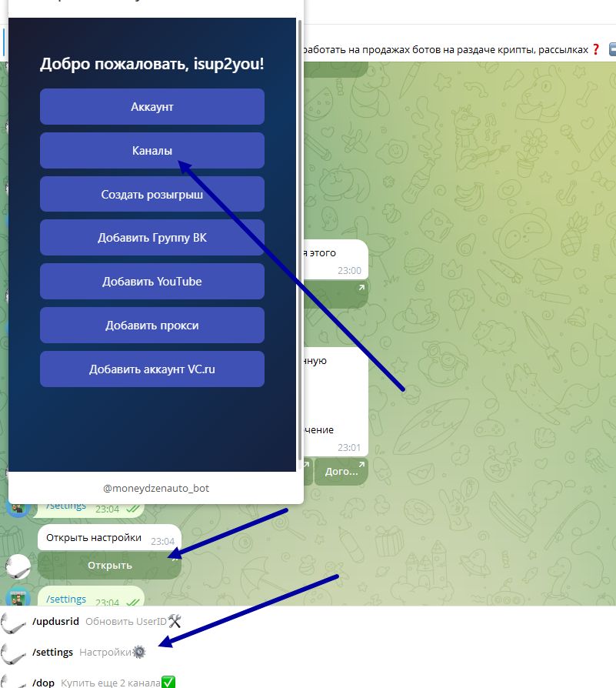Click the message timestamp 23:00
This screenshot has width=616, height=688.
click(349, 271)
